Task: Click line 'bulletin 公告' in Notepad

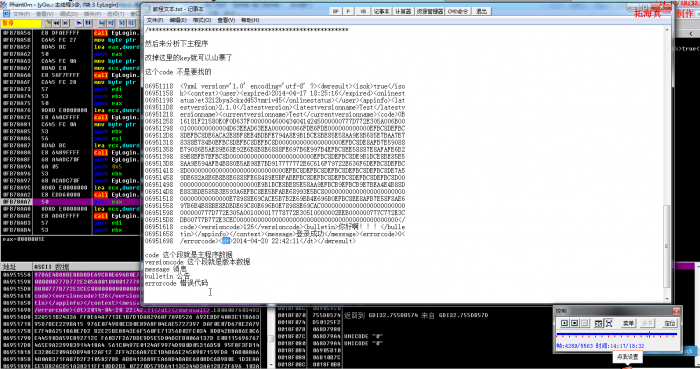Action: click(167, 276)
